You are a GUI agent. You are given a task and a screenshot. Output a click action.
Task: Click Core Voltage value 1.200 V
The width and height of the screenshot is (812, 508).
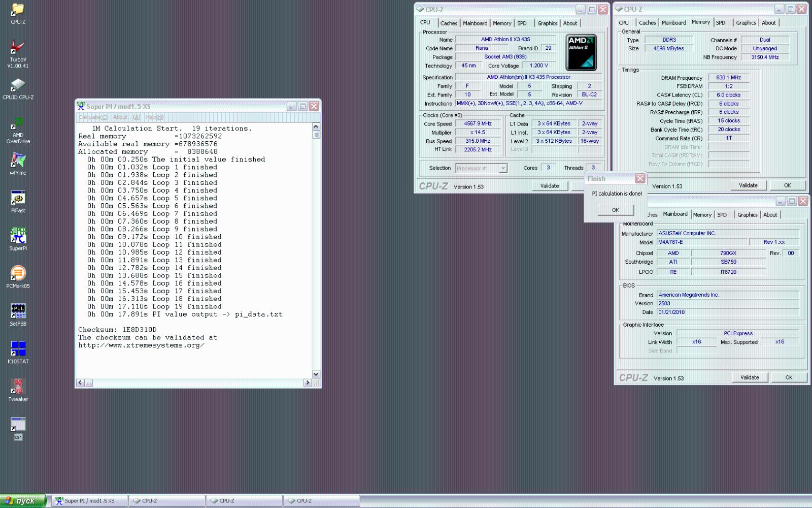click(538, 66)
